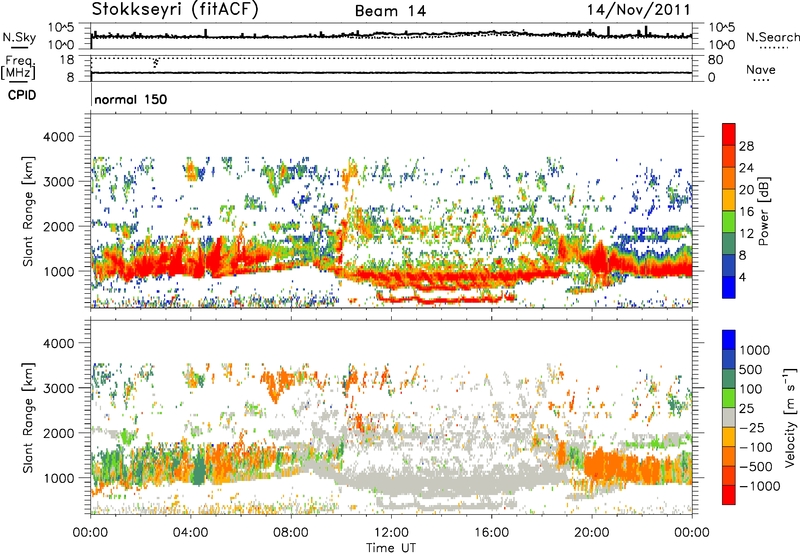Click the 'N.Sky' legend label
Viewport: 800px width, 554px height.
(19, 38)
